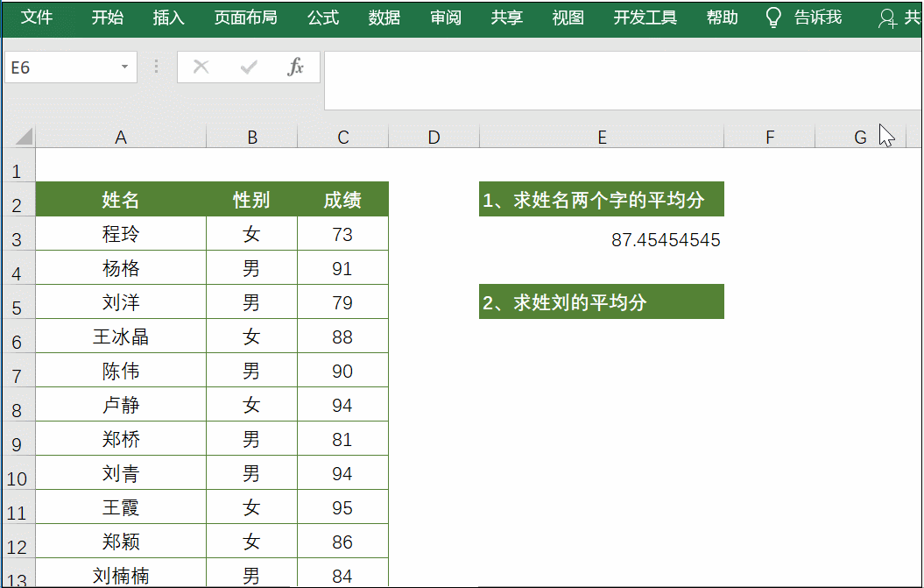Click the 成绩 header cell

342,201
